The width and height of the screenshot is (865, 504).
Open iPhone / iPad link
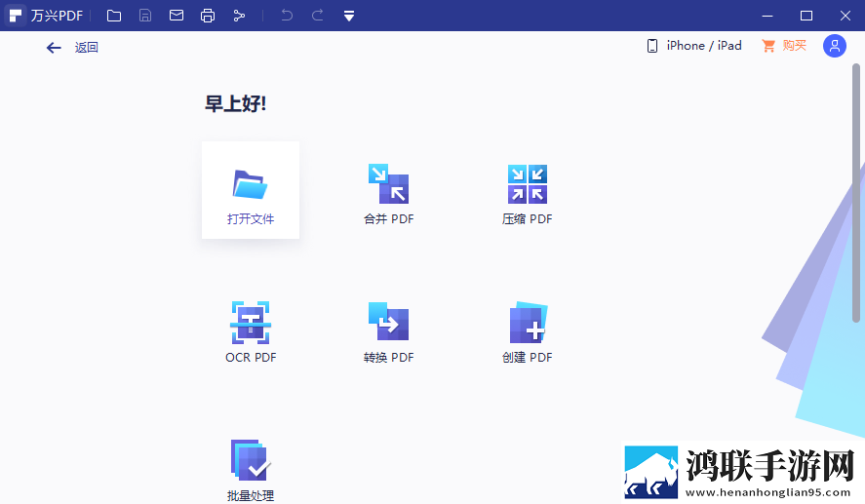[x=704, y=46]
